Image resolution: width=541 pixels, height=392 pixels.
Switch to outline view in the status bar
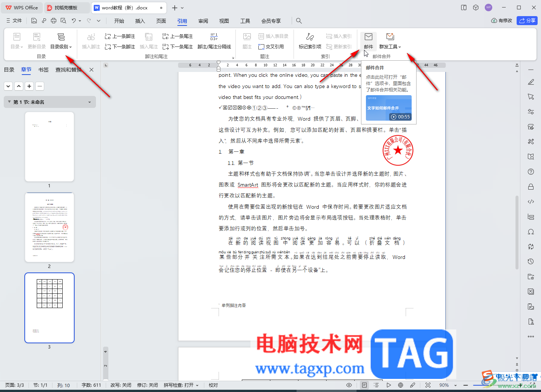pyautogui.click(x=376, y=385)
